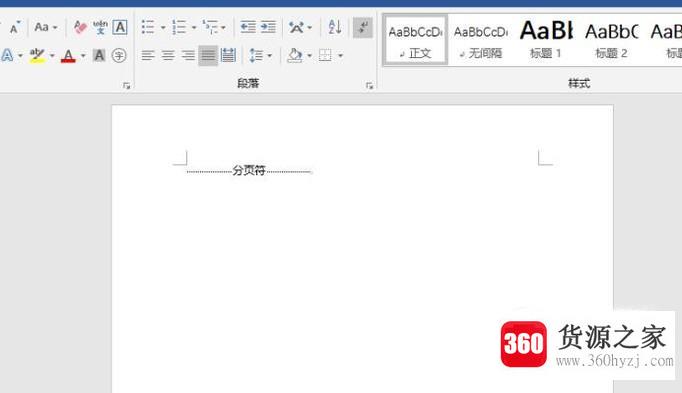Image resolution: width=682 pixels, height=393 pixels.
Task: Apply character border icon
Action: point(120,27)
